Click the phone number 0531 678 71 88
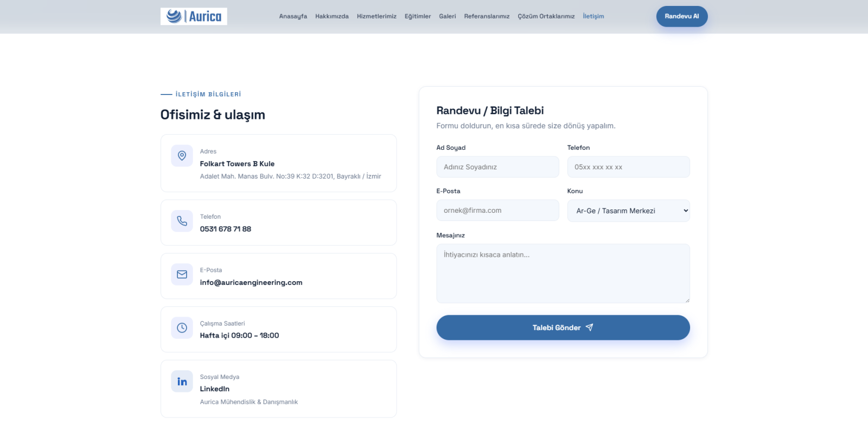This screenshot has width=868, height=431. tap(226, 229)
